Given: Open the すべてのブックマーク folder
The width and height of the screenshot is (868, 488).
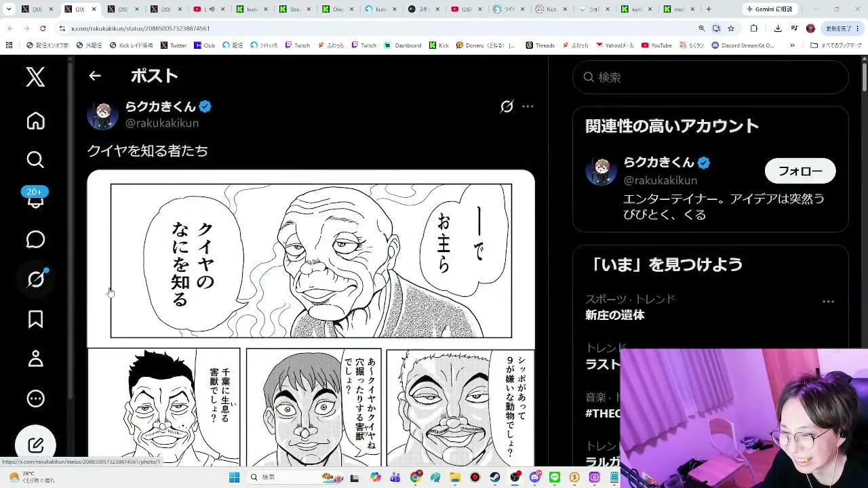Looking at the screenshot, I should (835, 45).
